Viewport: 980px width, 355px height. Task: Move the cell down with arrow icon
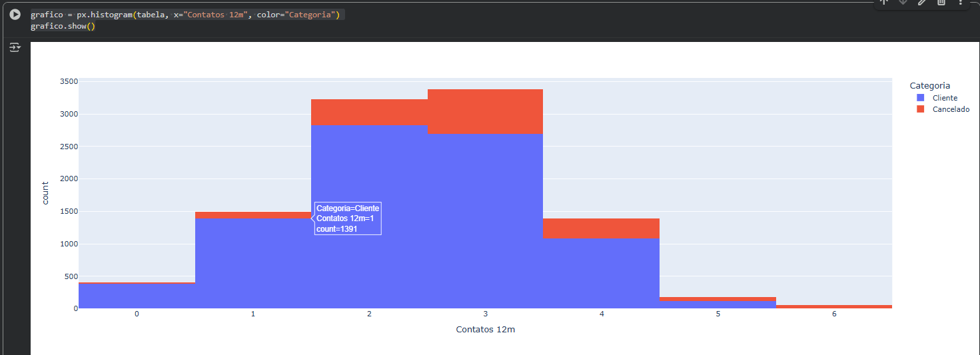pyautogui.click(x=903, y=3)
